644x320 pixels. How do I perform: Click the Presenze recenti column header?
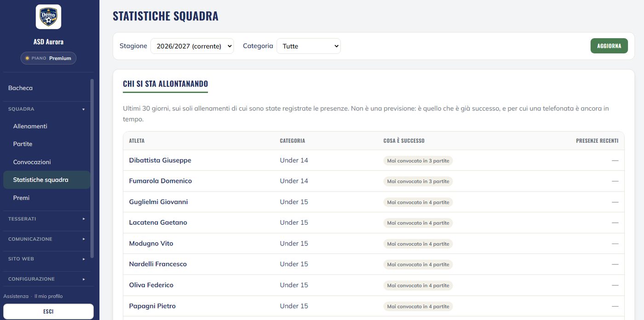pos(597,141)
